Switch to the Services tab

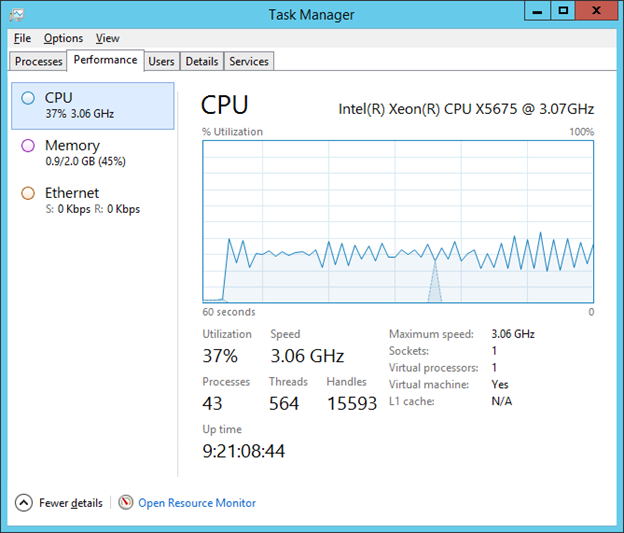tap(249, 61)
